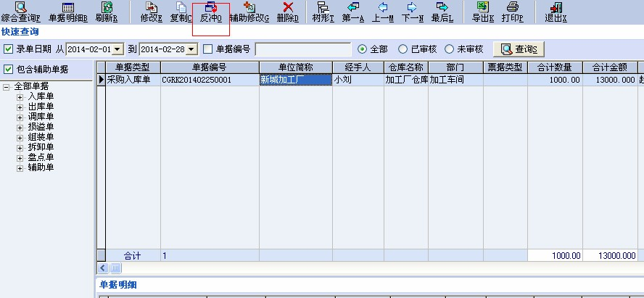Uncheck the 录单日期 checkbox
The width and height of the screenshot is (644, 298).
click(x=8, y=49)
